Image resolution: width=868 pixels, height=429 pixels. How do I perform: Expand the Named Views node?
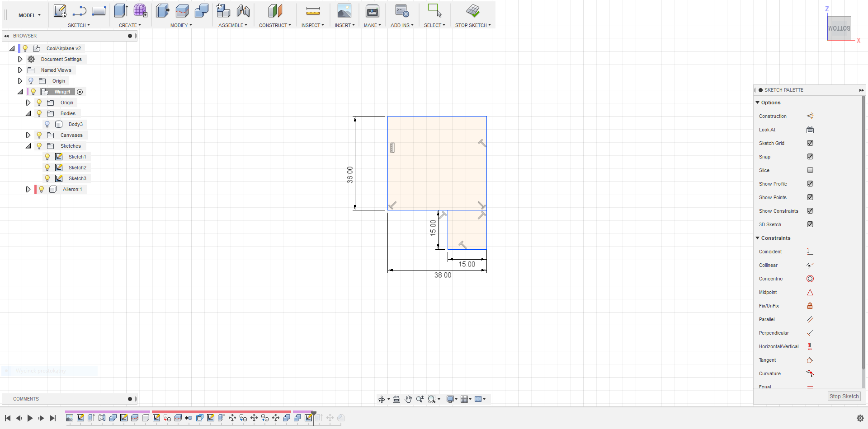click(20, 70)
